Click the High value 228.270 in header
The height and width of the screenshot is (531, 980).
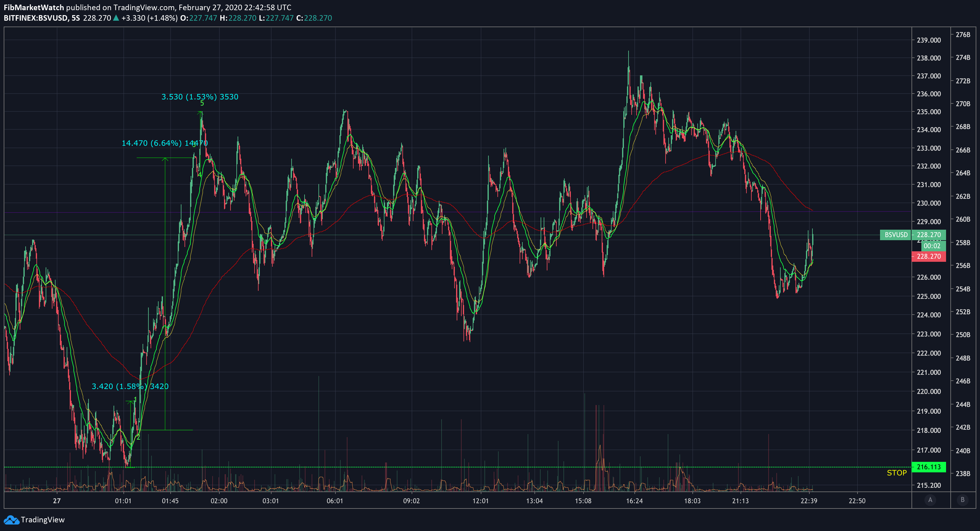pyautogui.click(x=242, y=18)
